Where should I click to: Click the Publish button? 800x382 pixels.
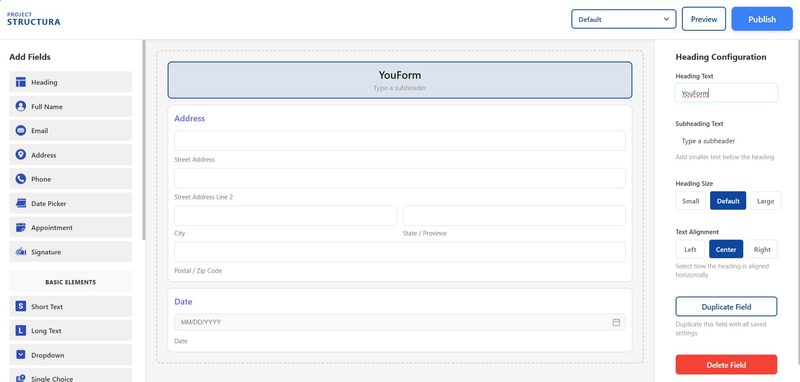[x=762, y=19]
